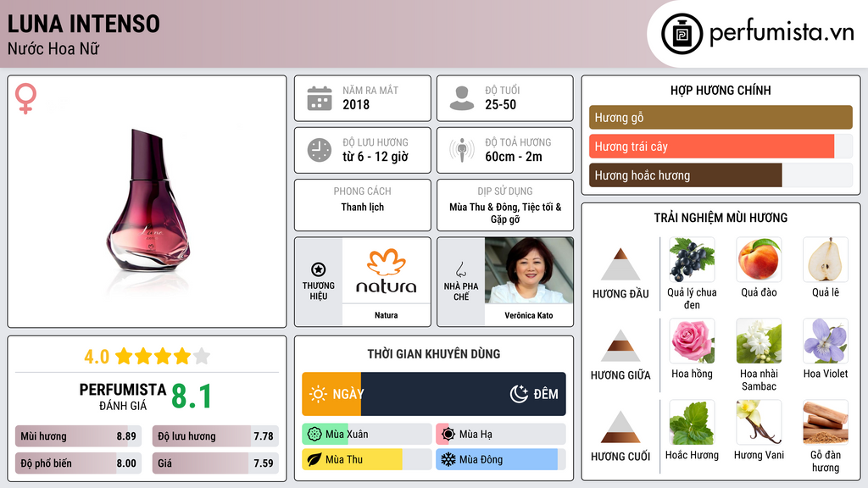Click the perfumista.vn bottle logo icon
Screen dimensions: 868x488
pyautogui.click(x=682, y=34)
